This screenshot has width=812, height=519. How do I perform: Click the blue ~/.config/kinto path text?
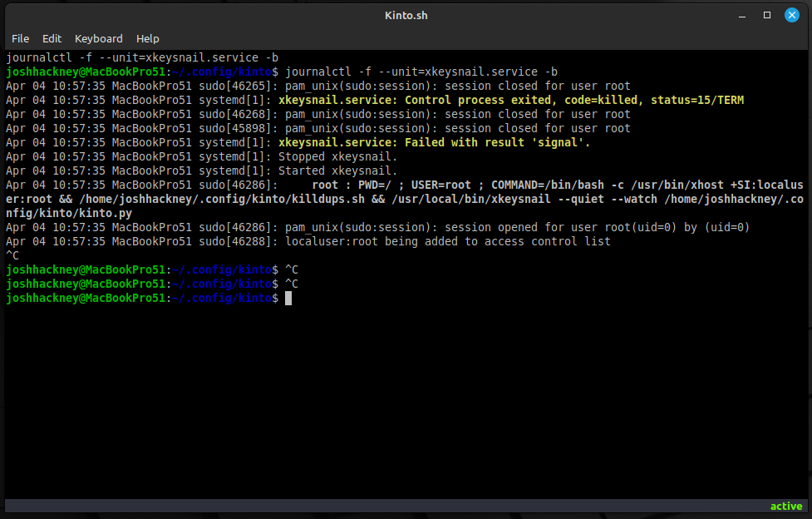click(223, 298)
